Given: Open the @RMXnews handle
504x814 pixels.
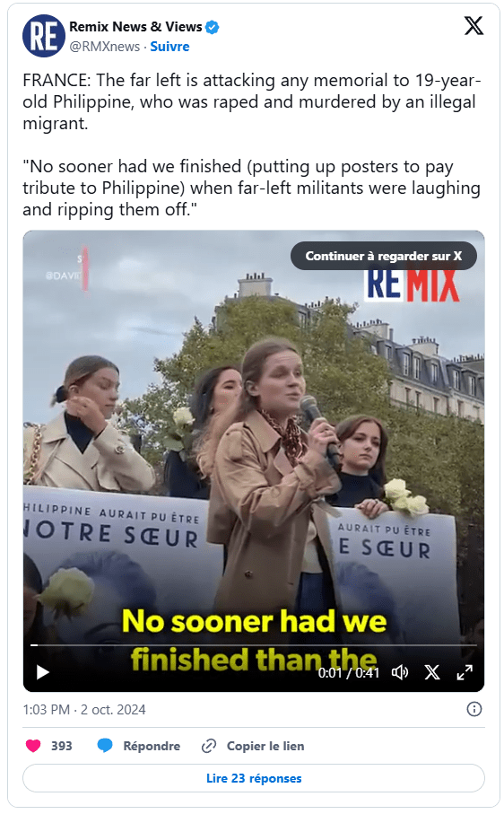Looking at the screenshot, I should pos(105,47).
